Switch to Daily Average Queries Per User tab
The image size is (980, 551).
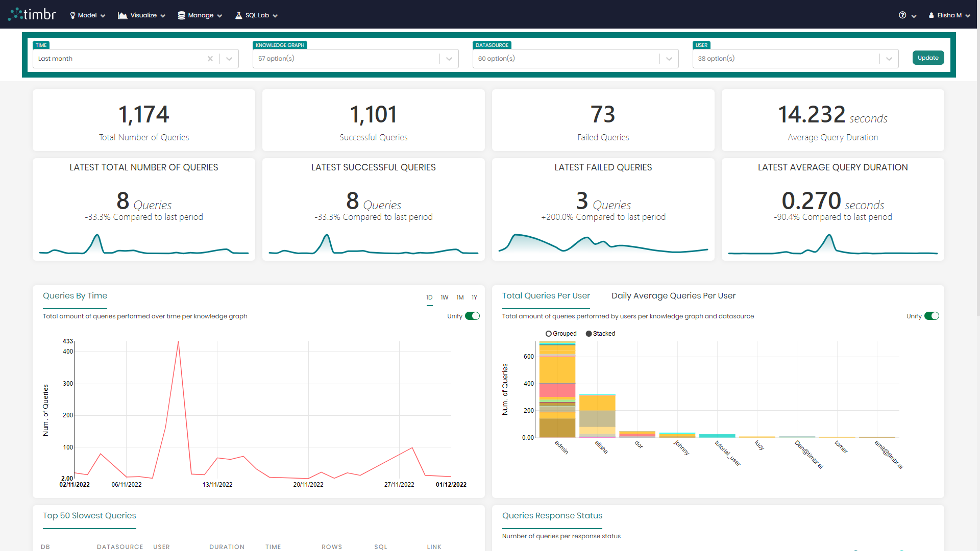click(x=674, y=295)
